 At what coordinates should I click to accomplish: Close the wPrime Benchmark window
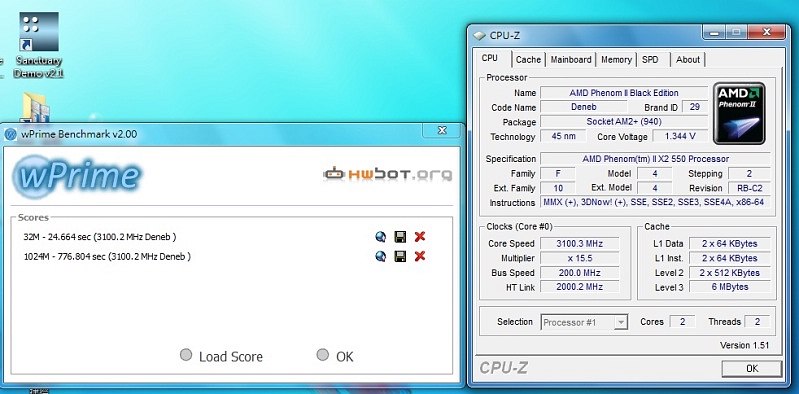(442, 130)
